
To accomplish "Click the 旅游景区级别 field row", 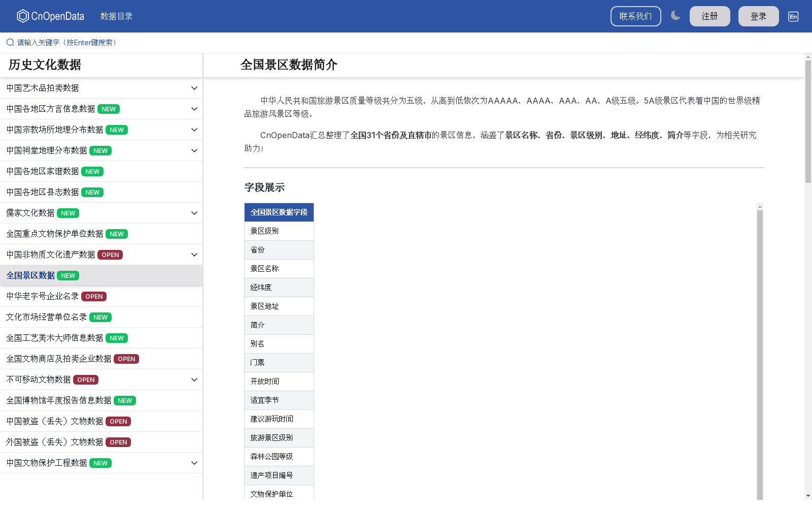I will coord(279,438).
